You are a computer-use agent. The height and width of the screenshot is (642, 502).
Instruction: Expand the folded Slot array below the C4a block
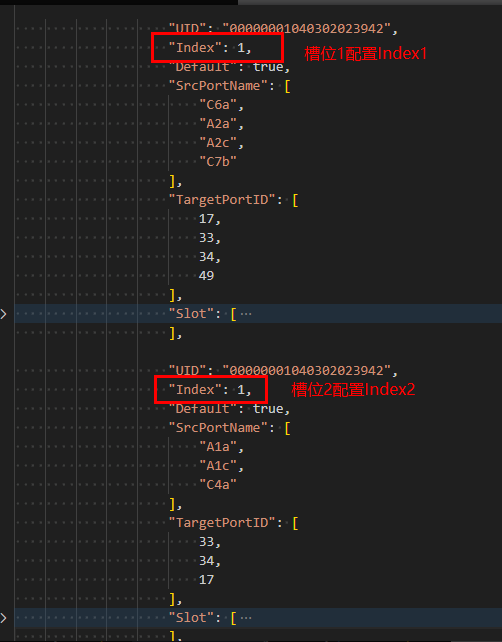point(3,618)
